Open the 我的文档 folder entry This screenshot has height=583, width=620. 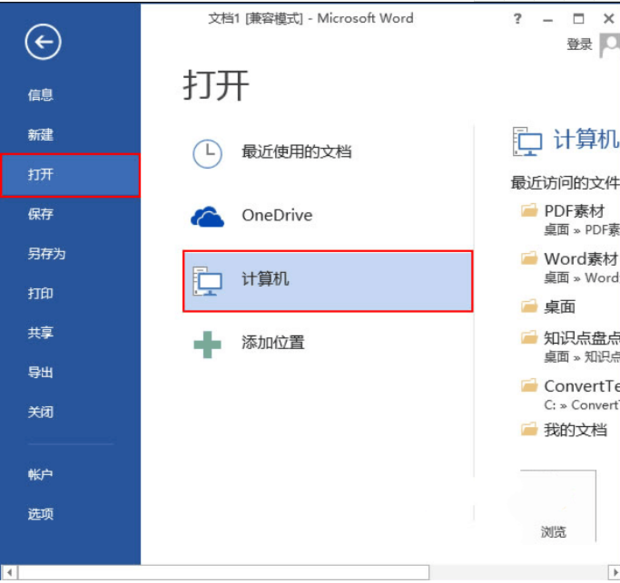(575, 430)
